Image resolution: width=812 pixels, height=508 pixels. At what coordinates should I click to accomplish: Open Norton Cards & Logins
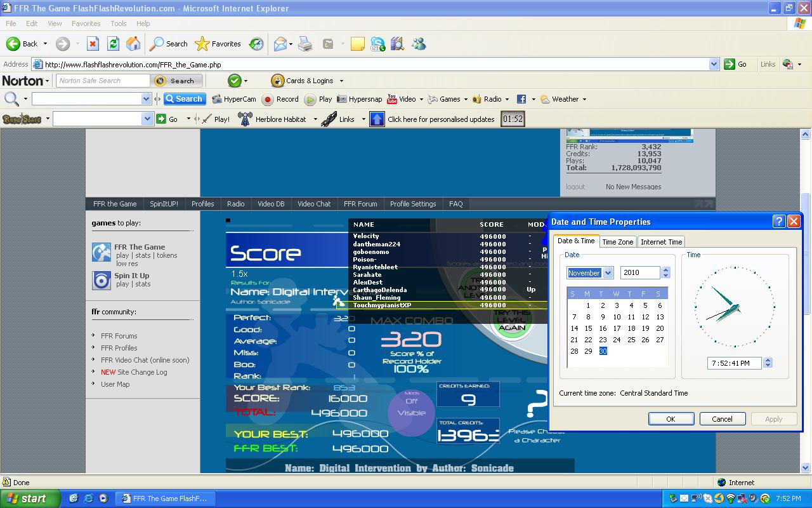tap(302, 81)
